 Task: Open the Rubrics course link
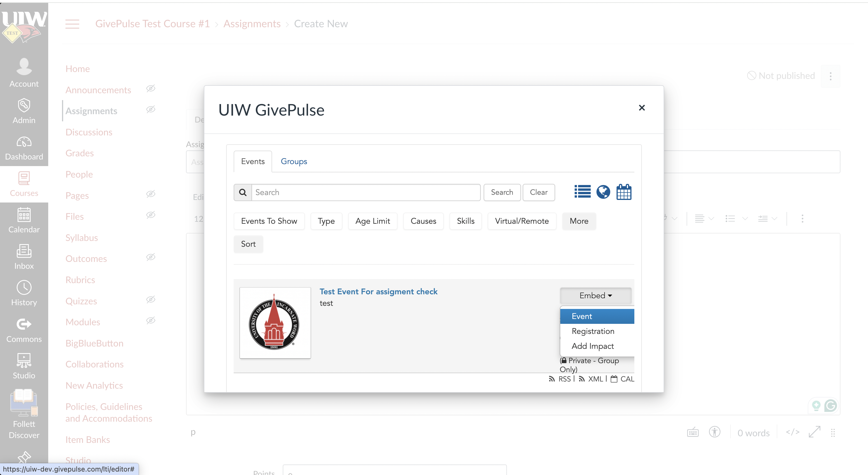tap(80, 280)
